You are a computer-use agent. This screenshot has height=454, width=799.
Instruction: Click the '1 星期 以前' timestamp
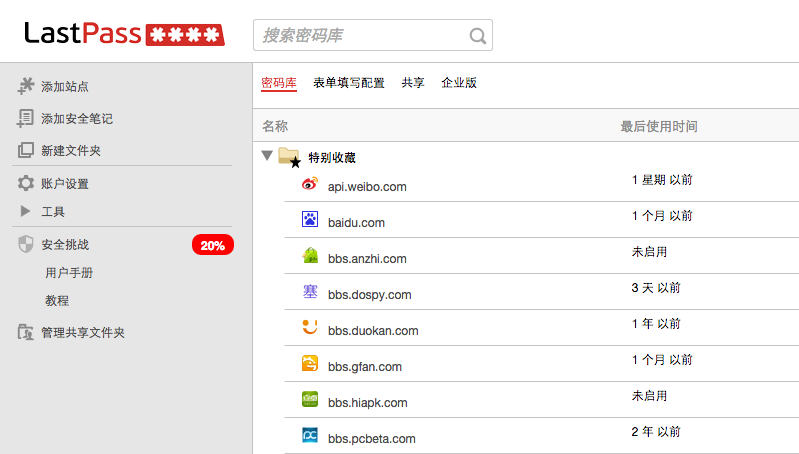(x=662, y=180)
